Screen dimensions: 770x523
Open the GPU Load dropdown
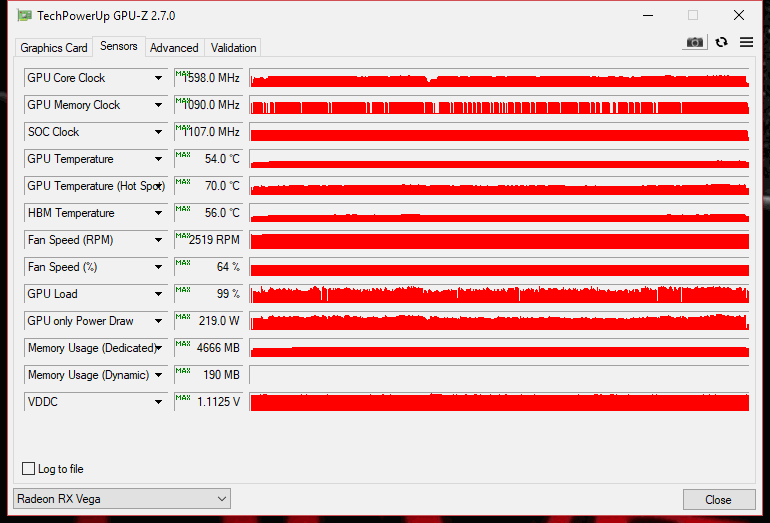pos(158,294)
